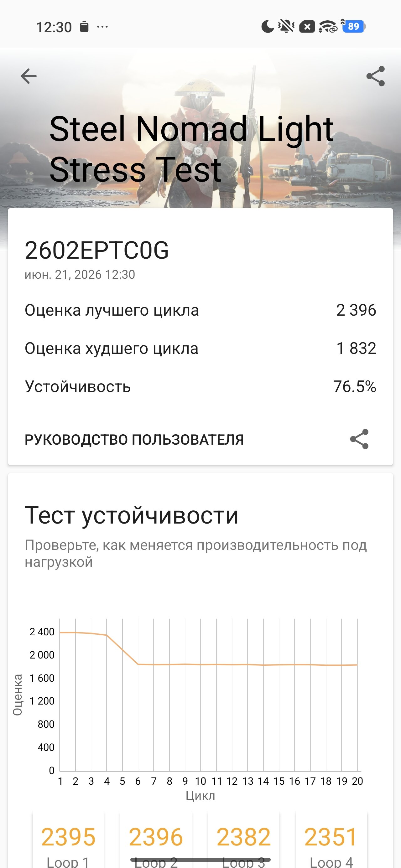
Task: Tap device name 2602EPTC0G
Action: (x=97, y=251)
